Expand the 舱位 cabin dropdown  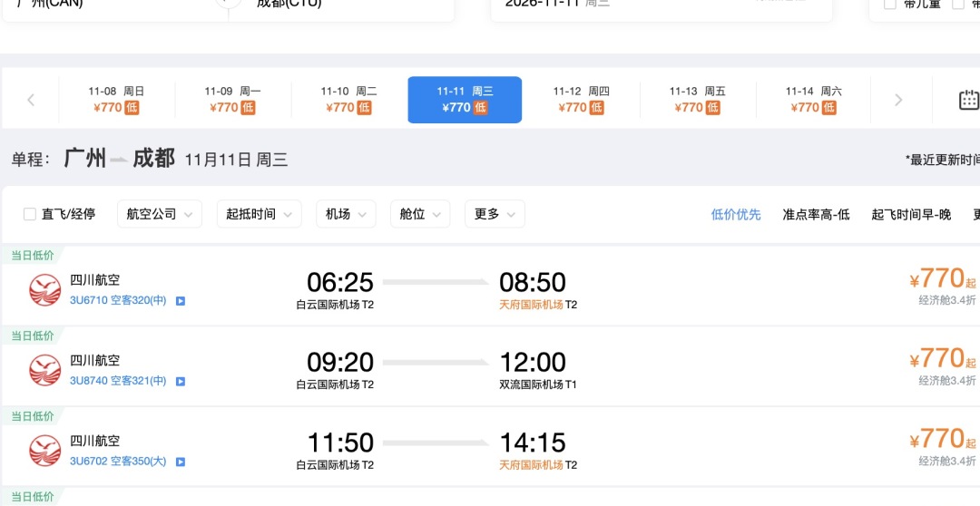pyautogui.click(x=420, y=214)
